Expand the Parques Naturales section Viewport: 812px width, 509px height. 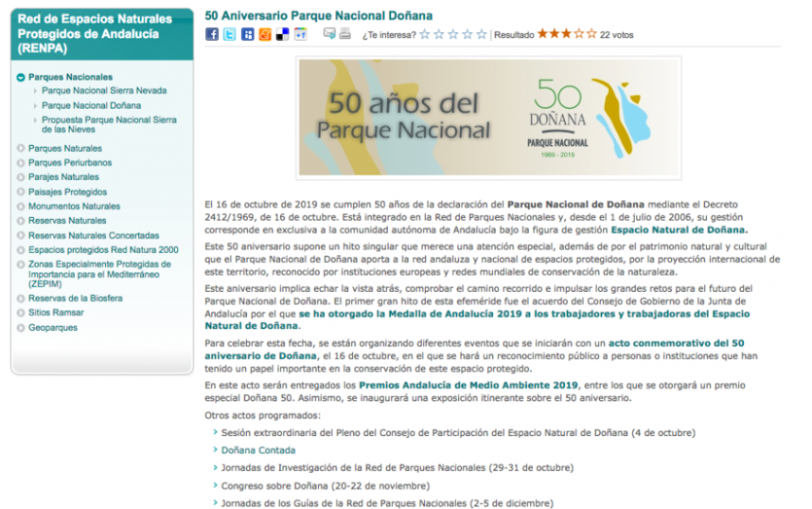pos(20,148)
